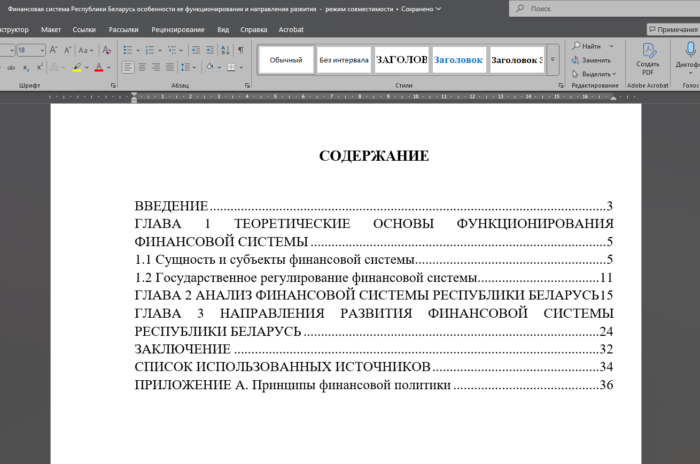Click the ЗАКЛЮЧЕНИЕ contents entry
The height and width of the screenshot is (464, 700).
point(374,349)
